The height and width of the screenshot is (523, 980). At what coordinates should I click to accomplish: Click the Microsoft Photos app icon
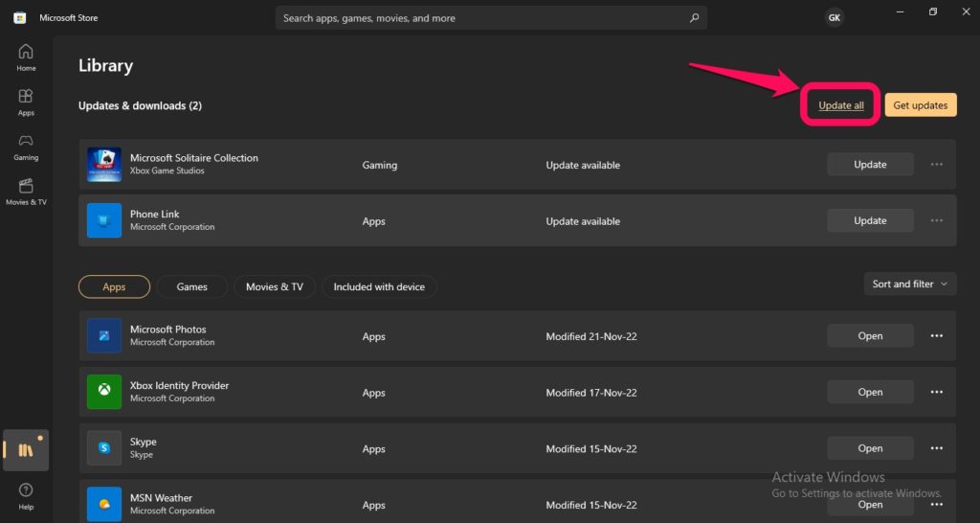click(x=104, y=335)
